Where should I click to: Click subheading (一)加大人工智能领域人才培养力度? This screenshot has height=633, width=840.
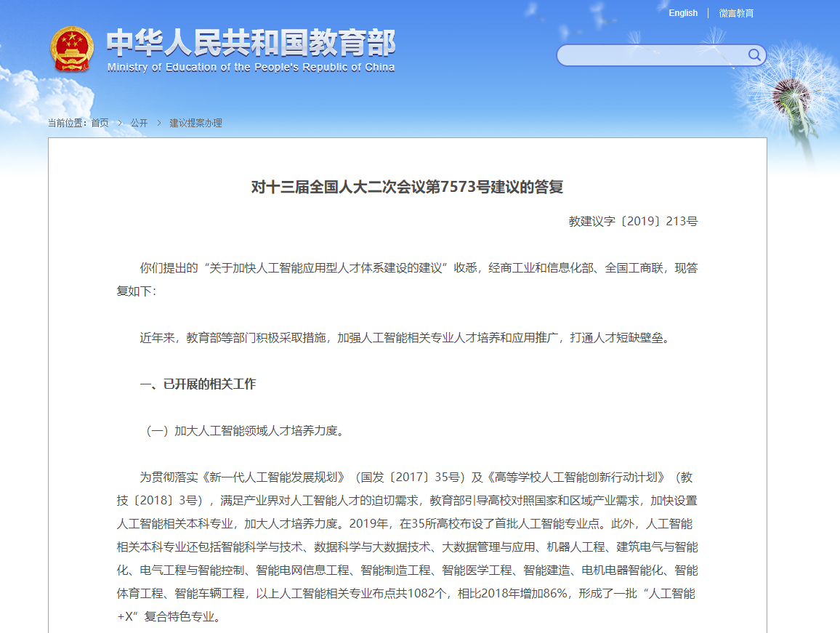tap(244, 430)
